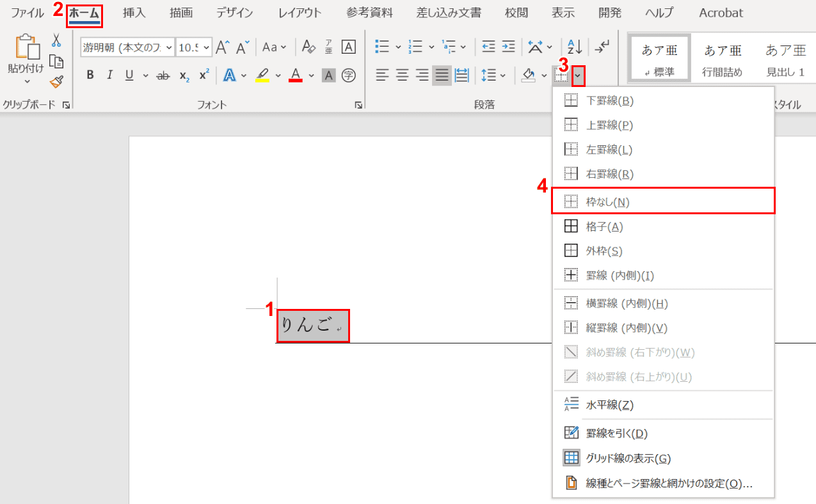Decrease font size with shrink A icon

click(x=243, y=47)
